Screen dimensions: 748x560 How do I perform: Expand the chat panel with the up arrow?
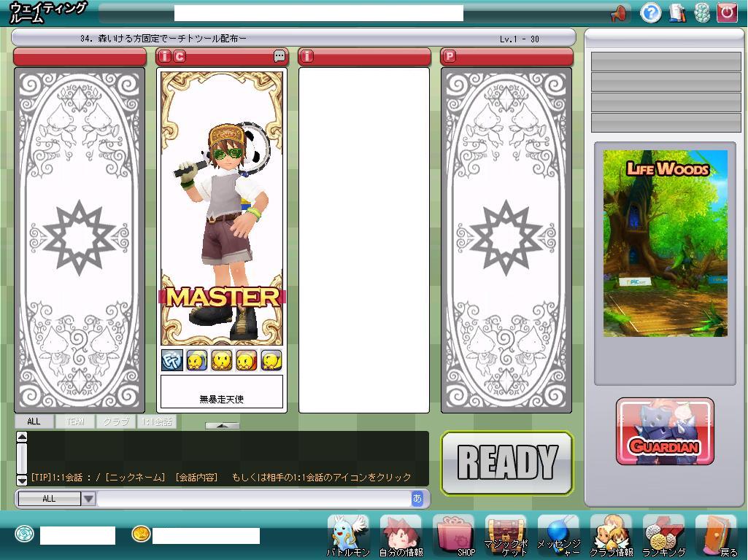tap(222, 425)
